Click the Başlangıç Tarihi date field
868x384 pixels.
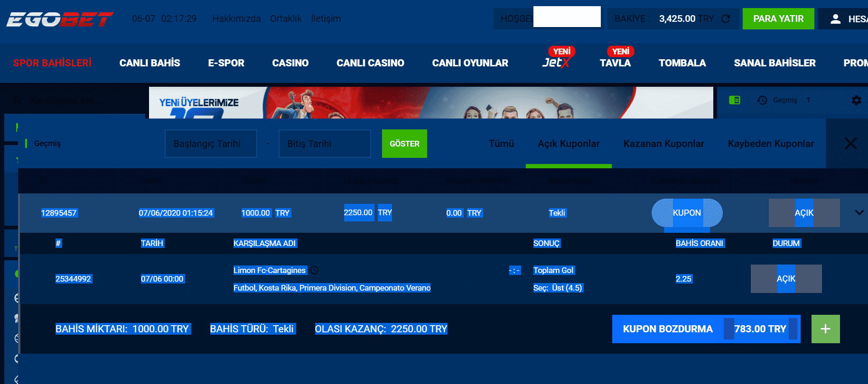[211, 144]
